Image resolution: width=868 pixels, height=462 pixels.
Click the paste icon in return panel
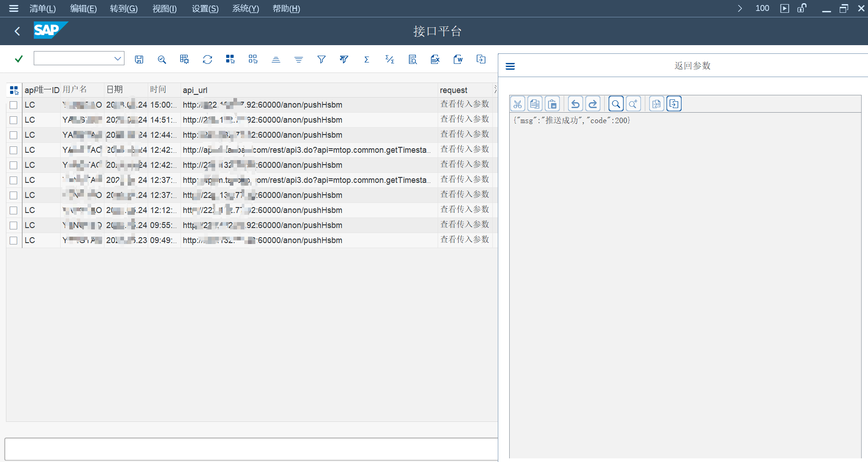(x=553, y=104)
